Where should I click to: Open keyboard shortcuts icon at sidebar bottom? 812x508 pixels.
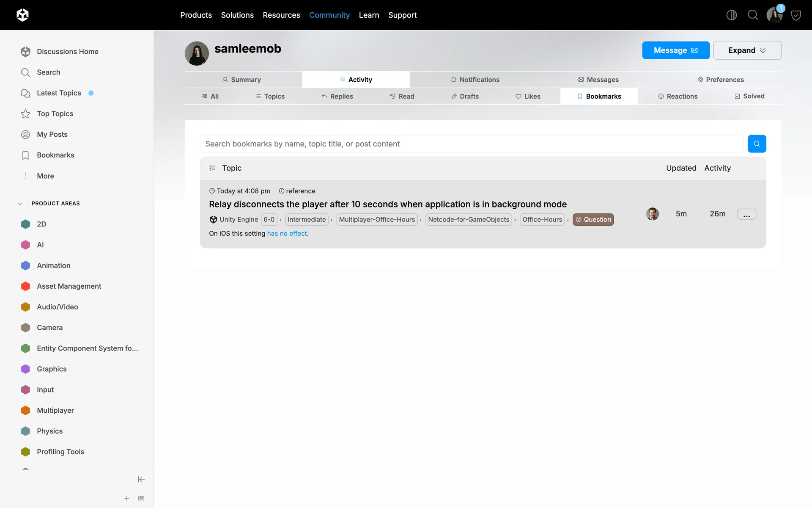[x=141, y=498]
